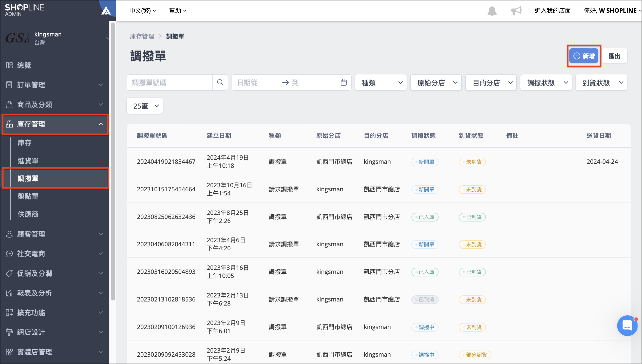Open the 種類 filter dropdown
The image size is (642, 364).
click(381, 83)
